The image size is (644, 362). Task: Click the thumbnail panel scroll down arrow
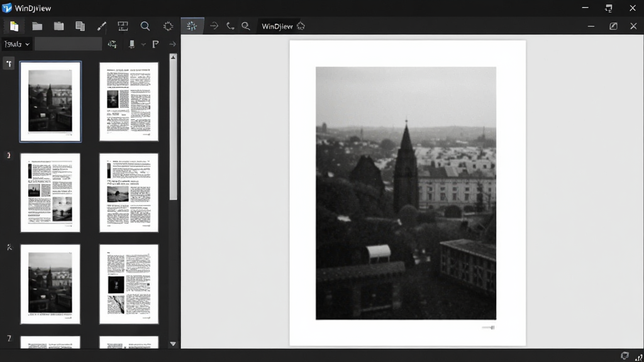[173, 344]
